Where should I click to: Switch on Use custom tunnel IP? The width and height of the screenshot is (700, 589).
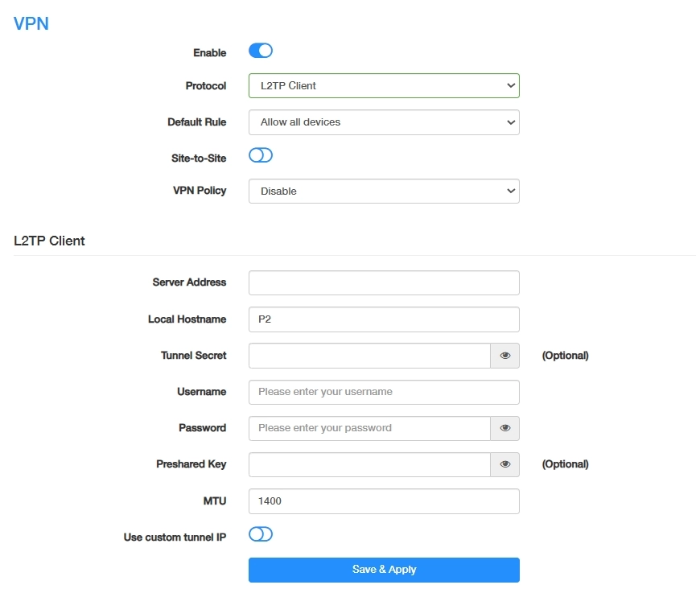tap(261, 534)
